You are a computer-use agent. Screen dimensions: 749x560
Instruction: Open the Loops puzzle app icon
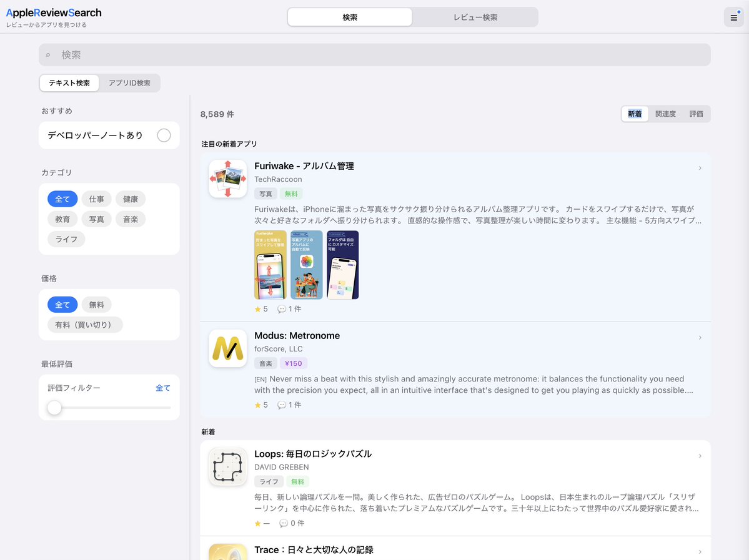[x=228, y=467]
